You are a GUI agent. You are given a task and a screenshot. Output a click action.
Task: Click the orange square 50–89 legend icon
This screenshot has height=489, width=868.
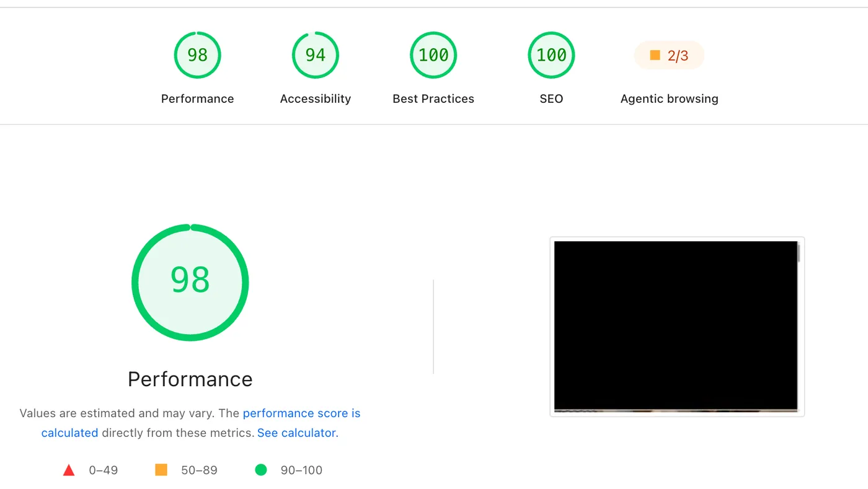click(161, 470)
